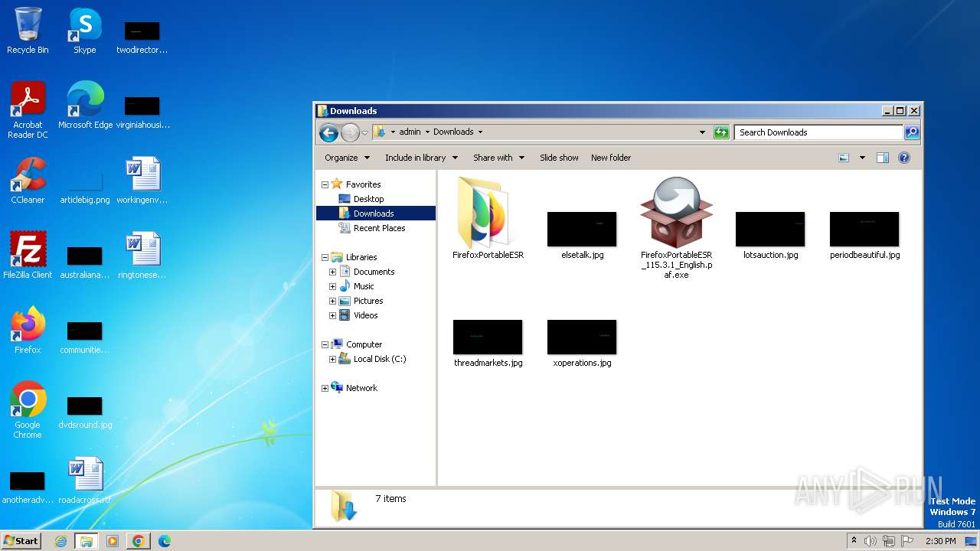The width and height of the screenshot is (980, 551).
Task: Select the ringtonese Word document on desktop
Action: (x=142, y=256)
